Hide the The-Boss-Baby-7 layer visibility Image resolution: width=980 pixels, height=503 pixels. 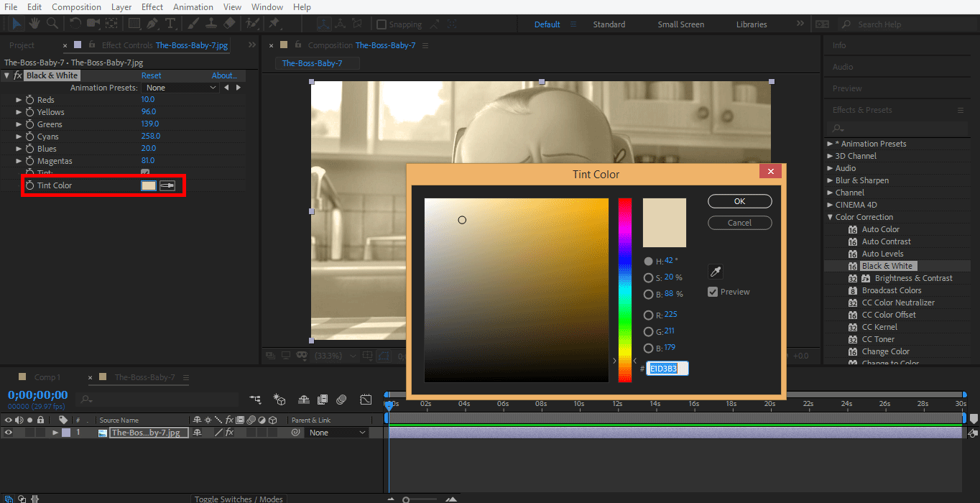tap(8, 432)
